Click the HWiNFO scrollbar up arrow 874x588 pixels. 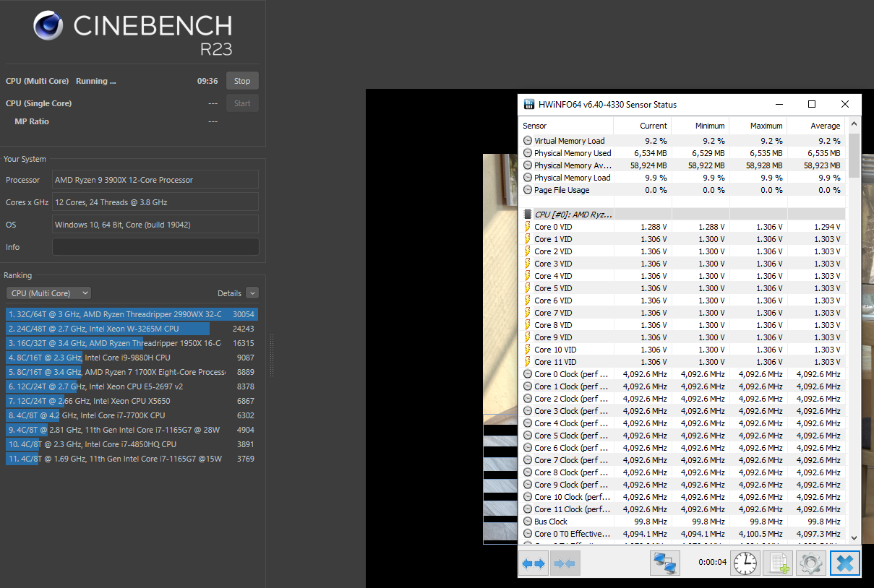click(x=854, y=124)
